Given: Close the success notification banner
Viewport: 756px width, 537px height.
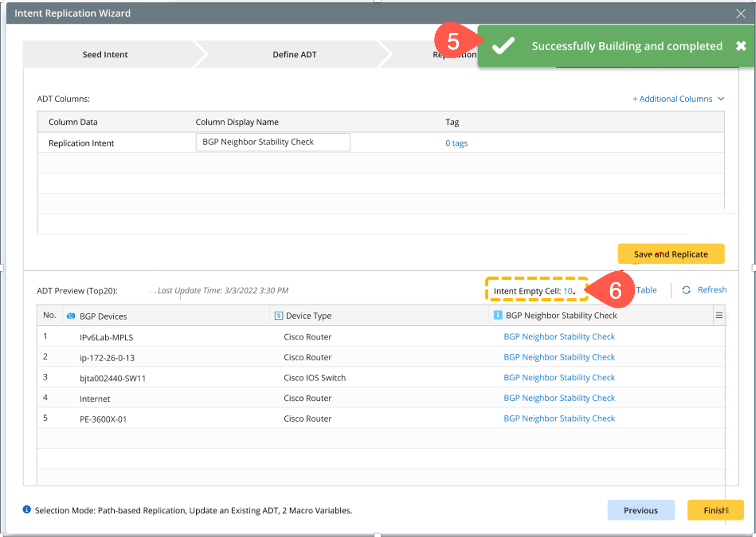Looking at the screenshot, I should pos(741,46).
